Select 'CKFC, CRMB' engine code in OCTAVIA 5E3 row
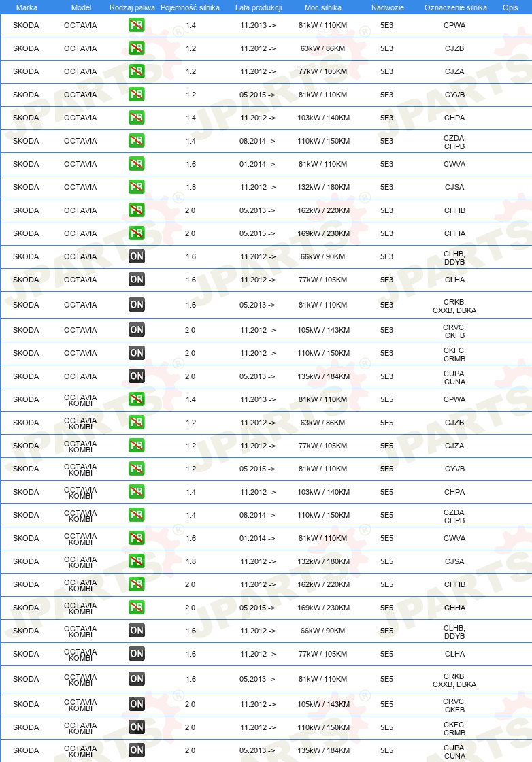Screen dimensions: 532x762 click(x=454, y=354)
